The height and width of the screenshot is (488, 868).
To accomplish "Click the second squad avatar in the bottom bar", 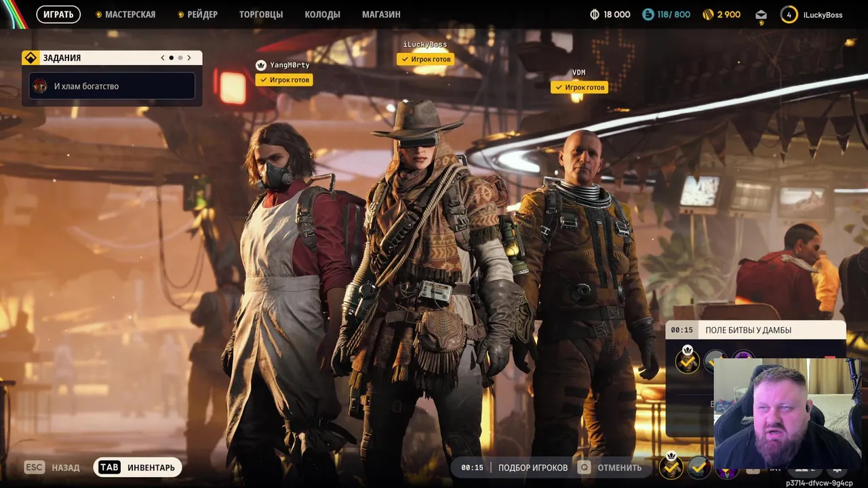I will (699, 467).
